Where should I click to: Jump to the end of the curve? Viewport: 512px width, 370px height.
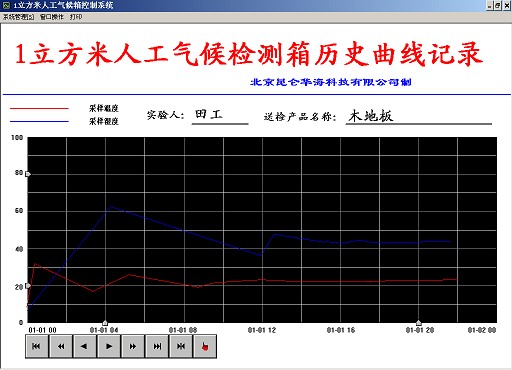tap(157, 346)
